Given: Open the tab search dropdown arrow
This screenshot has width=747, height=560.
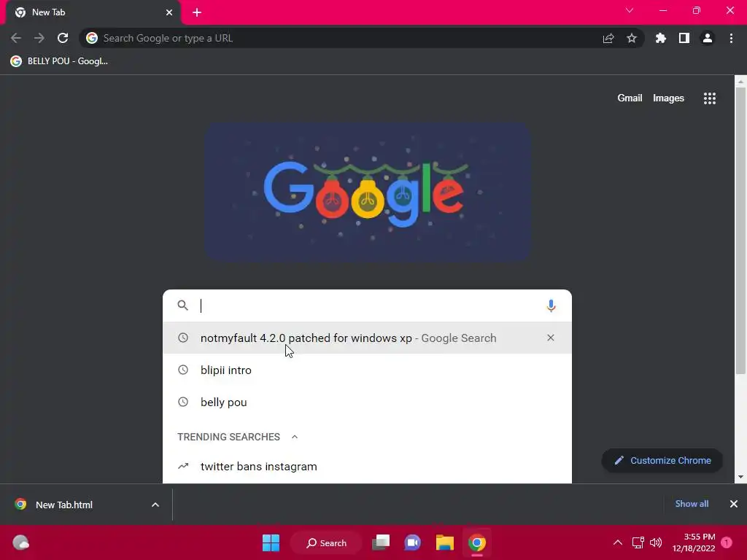Looking at the screenshot, I should tap(630, 10).
